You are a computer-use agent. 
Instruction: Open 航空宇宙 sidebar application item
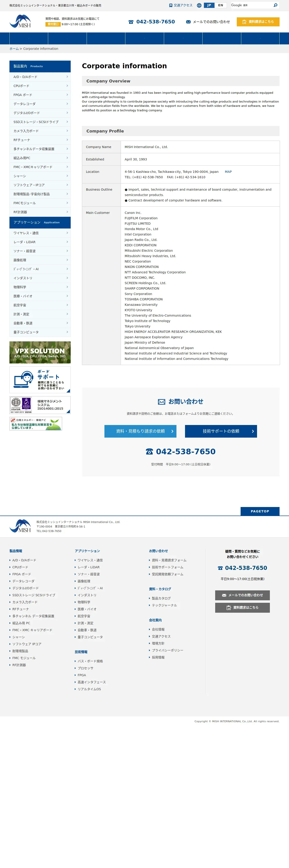(x=40, y=305)
